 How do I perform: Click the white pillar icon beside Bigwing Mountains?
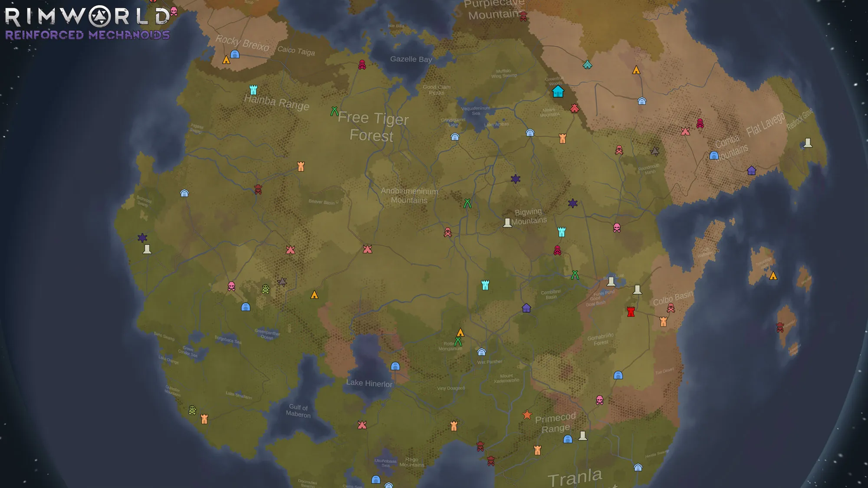click(x=507, y=223)
